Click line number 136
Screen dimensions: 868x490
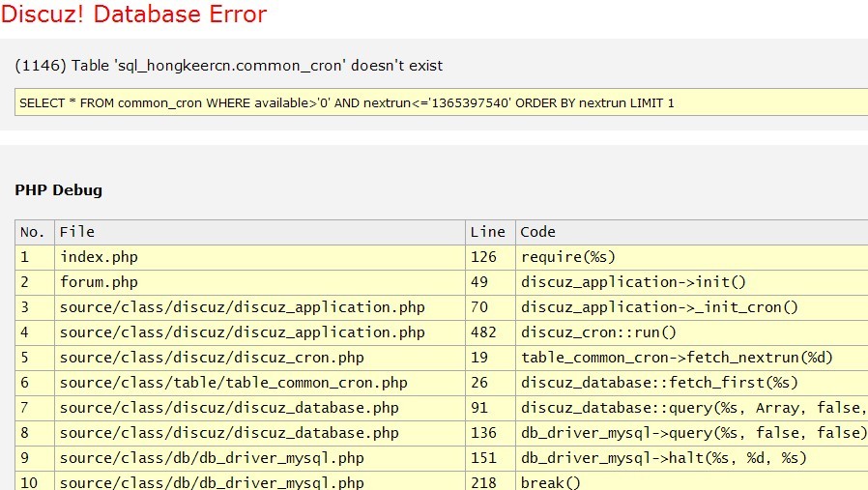point(483,433)
